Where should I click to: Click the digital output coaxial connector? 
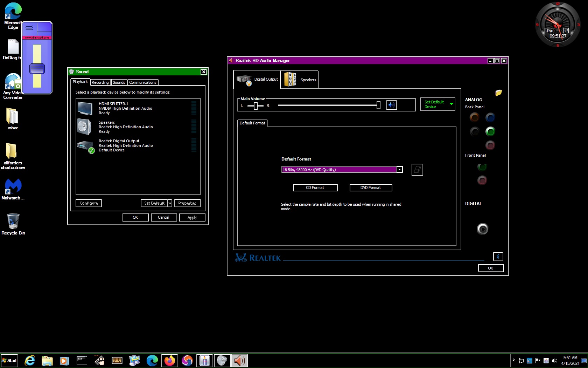(482, 229)
